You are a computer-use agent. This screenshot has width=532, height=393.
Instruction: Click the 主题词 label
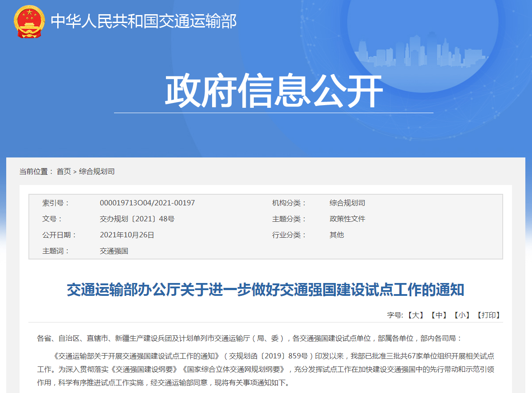pyautogui.click(x=55, y=251)
